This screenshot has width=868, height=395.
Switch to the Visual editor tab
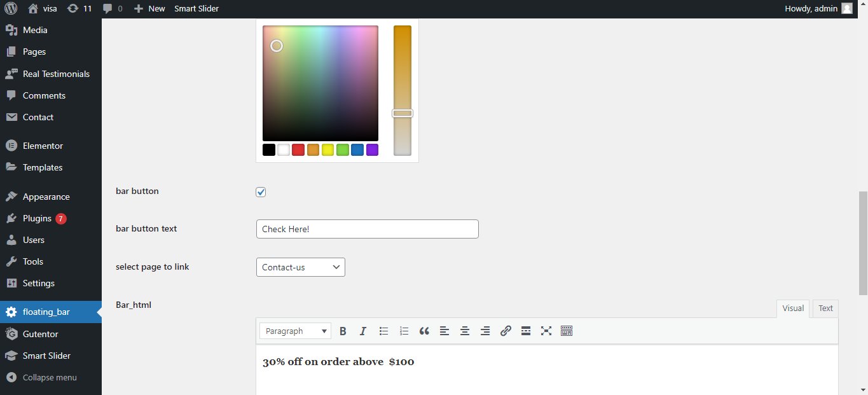793,308
